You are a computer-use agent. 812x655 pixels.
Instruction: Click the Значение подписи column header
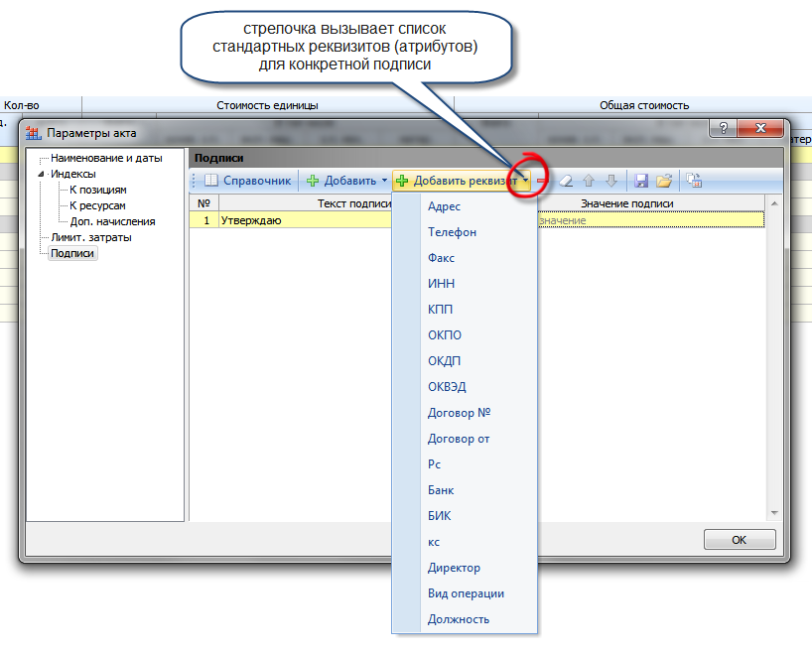pos(626,203)
